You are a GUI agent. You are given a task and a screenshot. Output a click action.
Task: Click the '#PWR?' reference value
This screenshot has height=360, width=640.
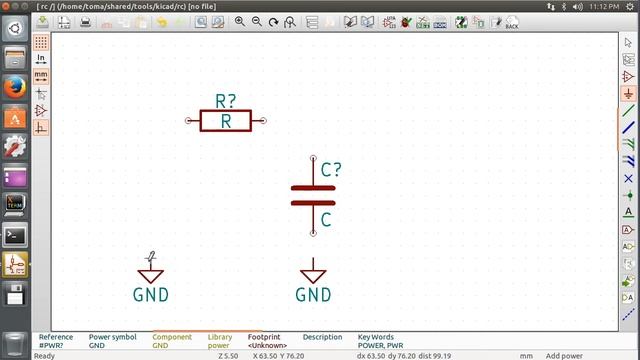tap(51, 346)
